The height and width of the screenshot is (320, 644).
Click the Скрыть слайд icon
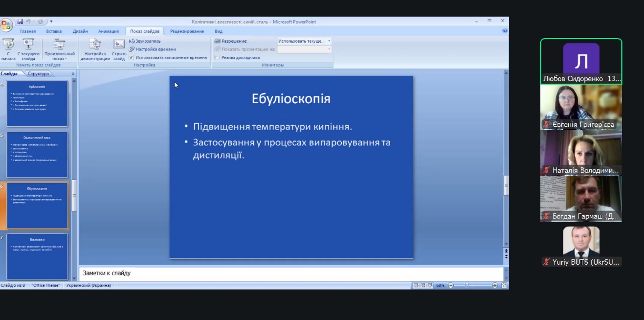pyautogui.click(x=119, y=45)
